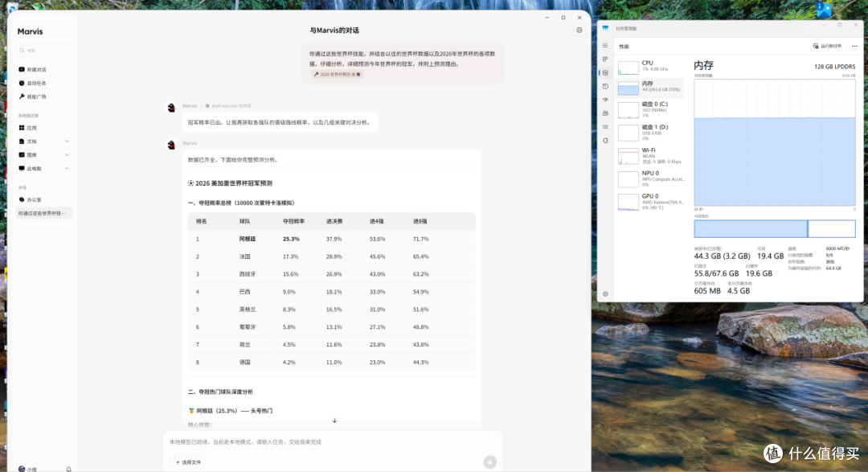Select the 阿根廷 cell in ranking table

(x=248, y=239)
